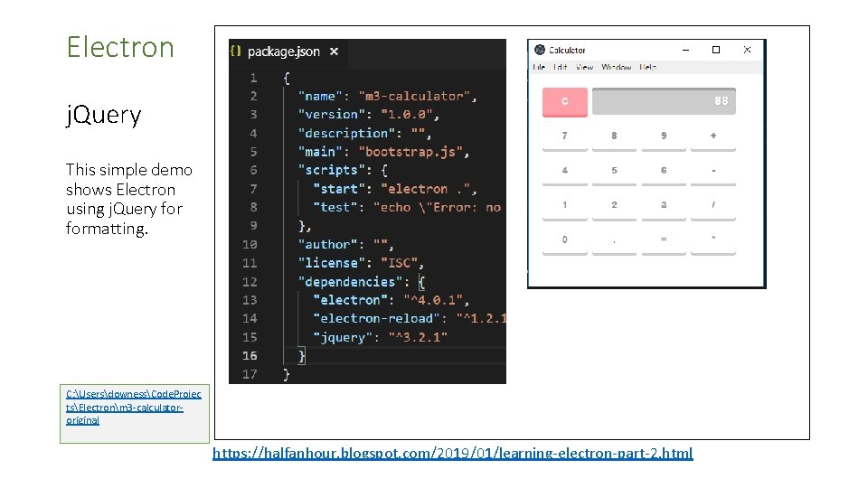
Task: Click the "author" key on line 10
Action: coord(327,244)
